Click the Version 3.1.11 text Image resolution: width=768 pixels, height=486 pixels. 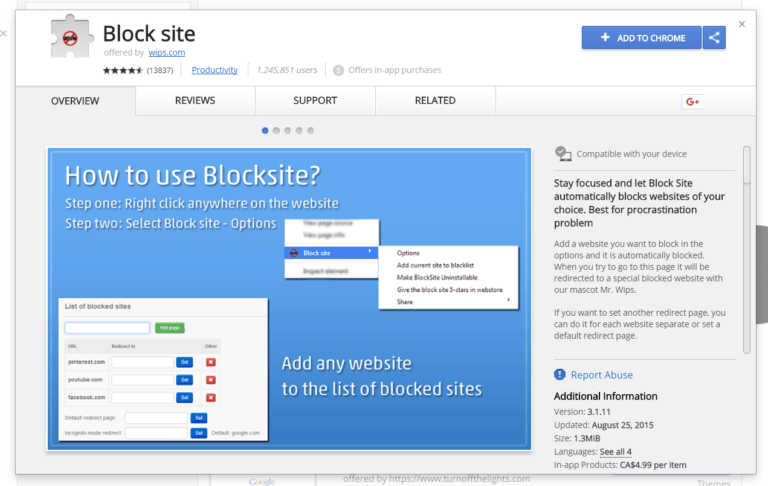click(x=582, y=412)
